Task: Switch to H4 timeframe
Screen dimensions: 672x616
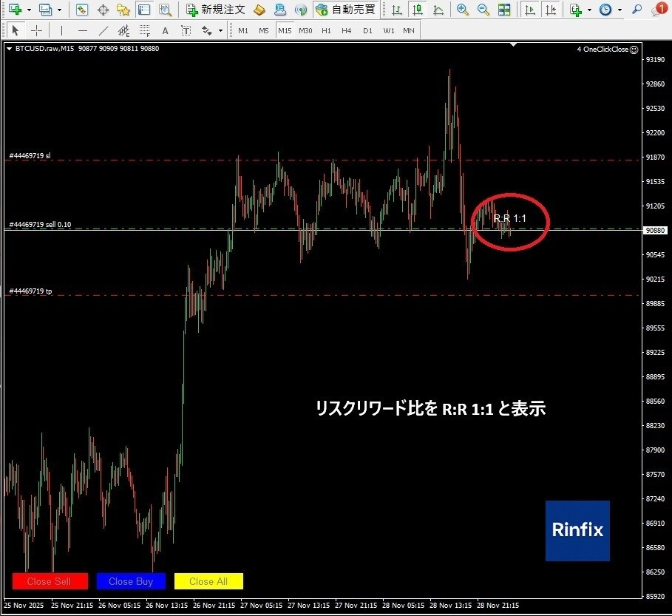Action: coord(346,31)
